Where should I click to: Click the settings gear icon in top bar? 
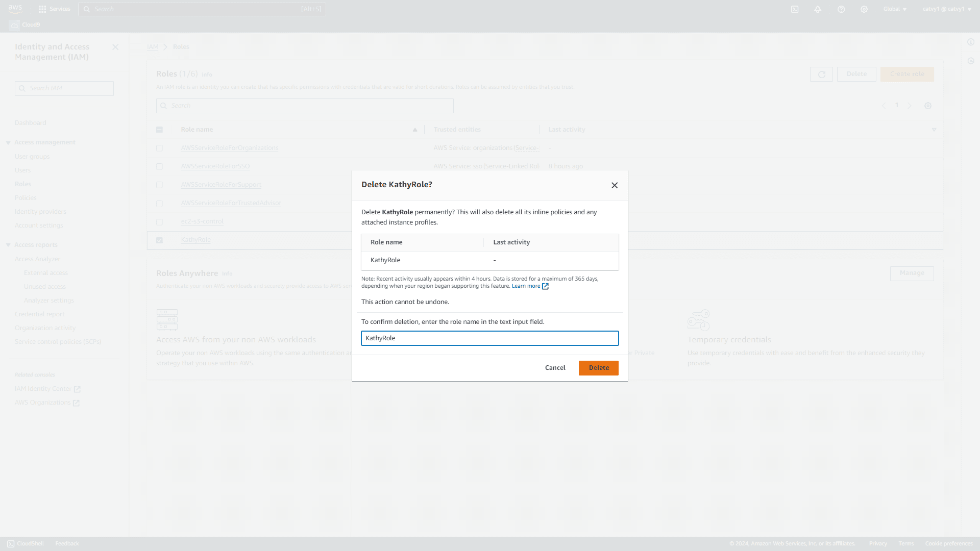pos(864,9)
